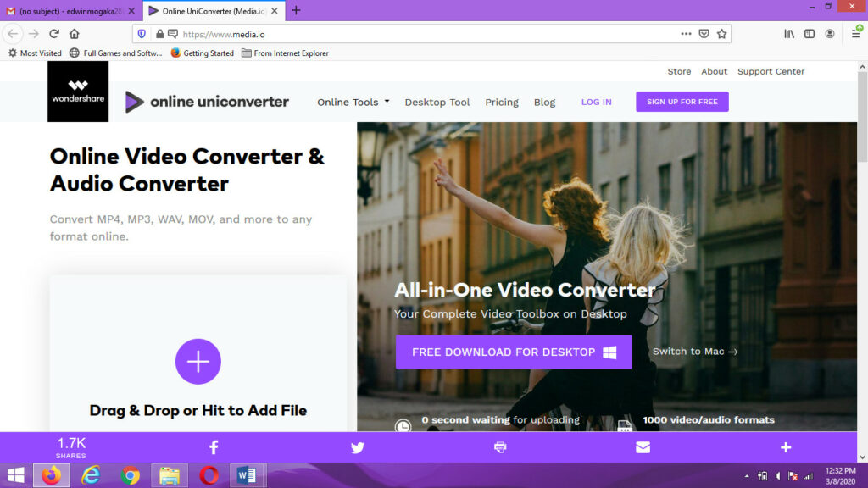Open the About link

click(714, 71)
